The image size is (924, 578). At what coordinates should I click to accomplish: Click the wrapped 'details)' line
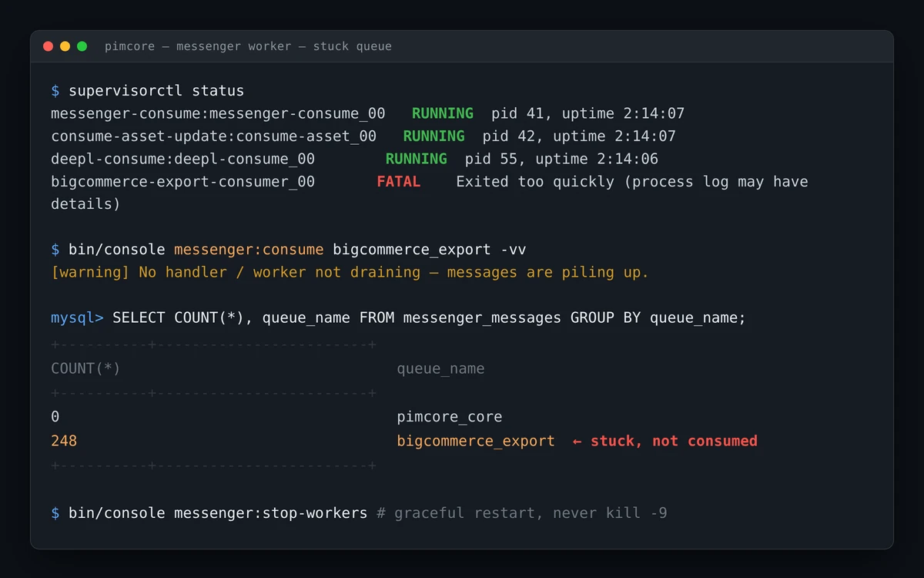[x=85, y=204]
